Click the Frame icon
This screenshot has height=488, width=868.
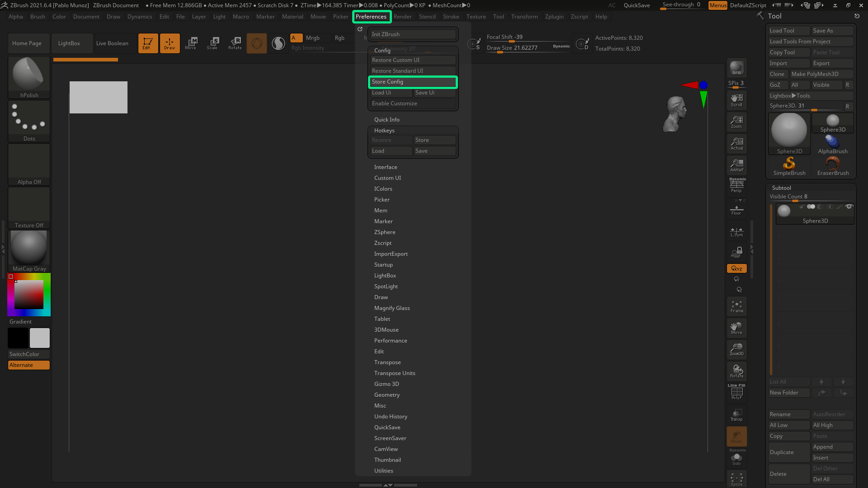pos(736,306)
